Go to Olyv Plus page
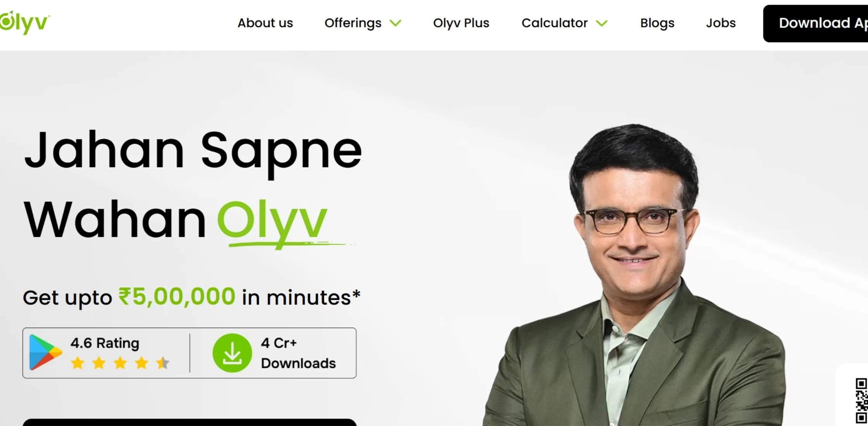The width and height of the screenshot is (868, 426). (x=461, y=23)
